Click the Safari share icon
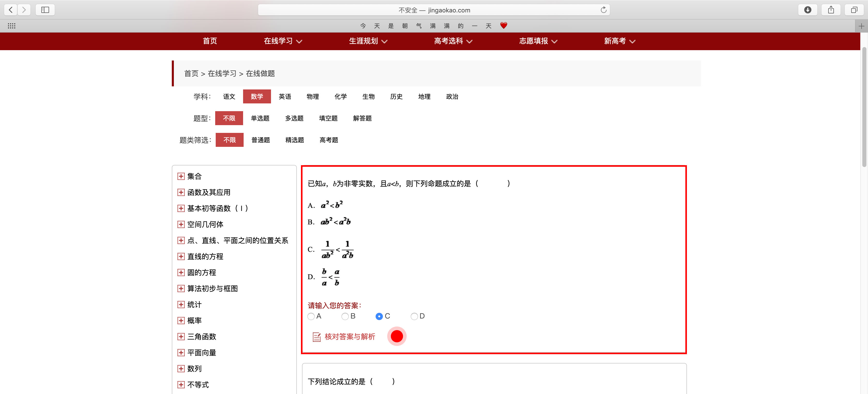 coord(831,10)
